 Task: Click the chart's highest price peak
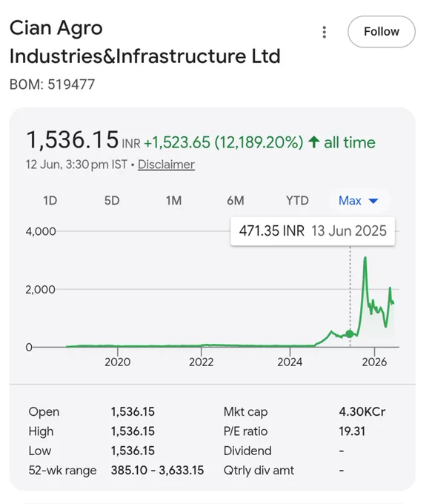(365, 258)
